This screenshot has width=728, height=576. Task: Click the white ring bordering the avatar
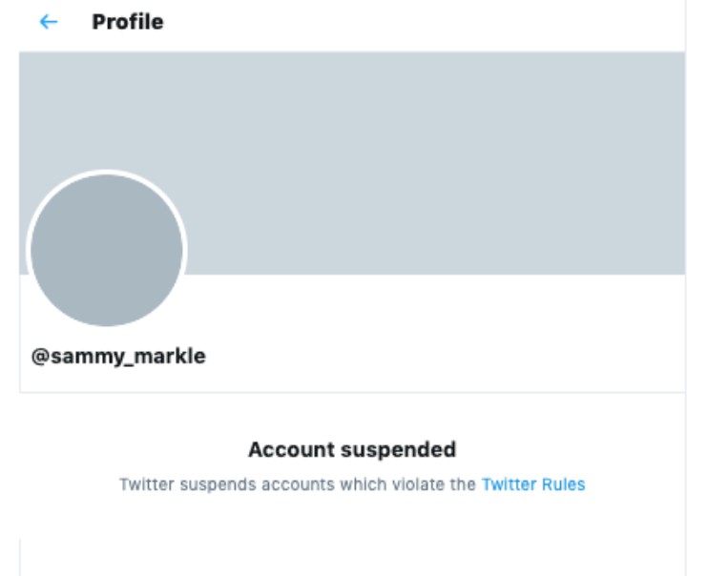pos(106,173)
